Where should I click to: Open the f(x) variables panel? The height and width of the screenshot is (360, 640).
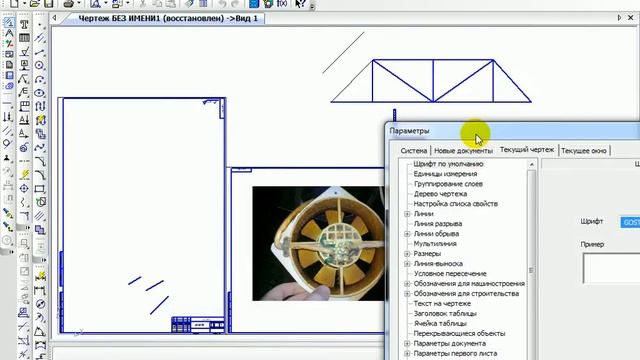[282, 3]
